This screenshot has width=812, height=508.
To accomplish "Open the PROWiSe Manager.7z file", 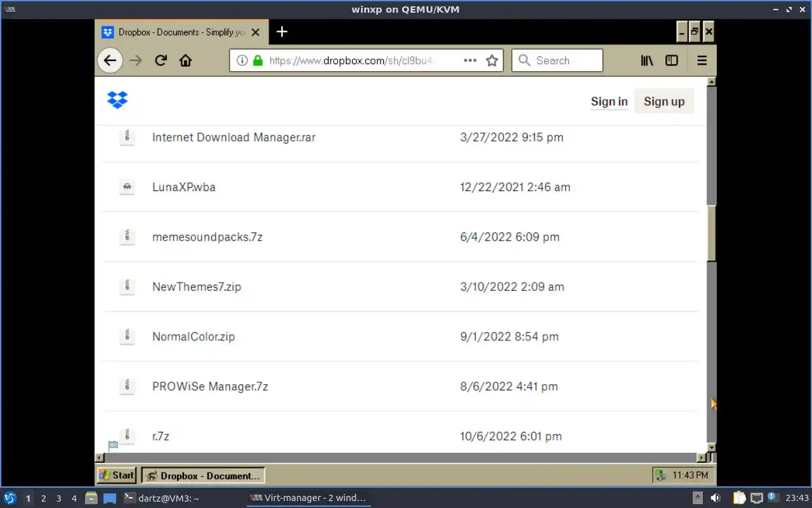I will click(210, 386).
